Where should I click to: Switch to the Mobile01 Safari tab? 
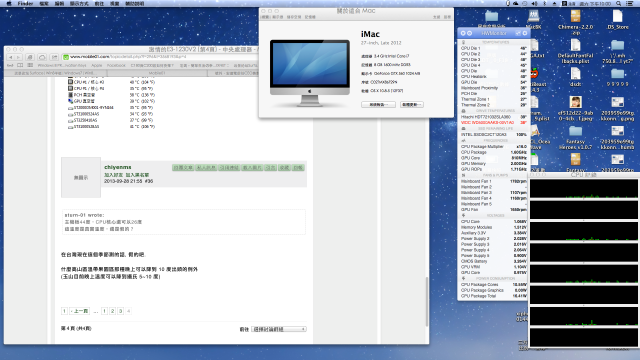coord(156,73)
